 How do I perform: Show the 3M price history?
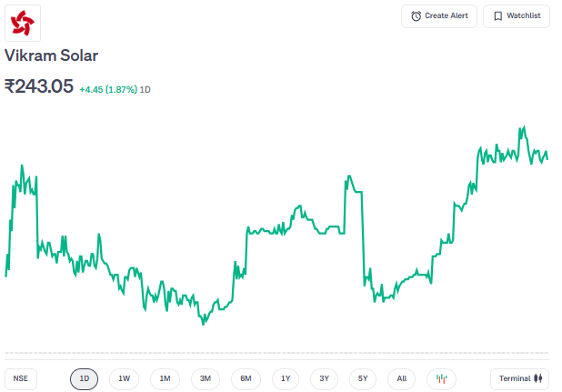tap(206, 378)
